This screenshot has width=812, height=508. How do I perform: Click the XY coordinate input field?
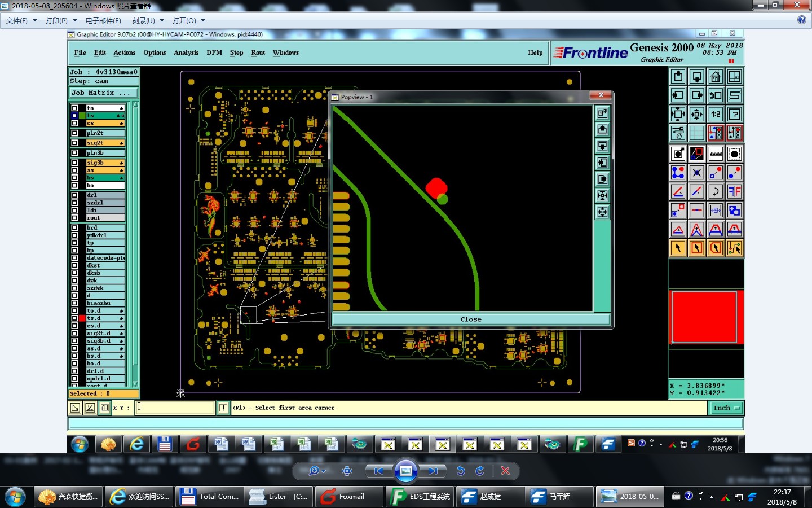coord(175,408)
